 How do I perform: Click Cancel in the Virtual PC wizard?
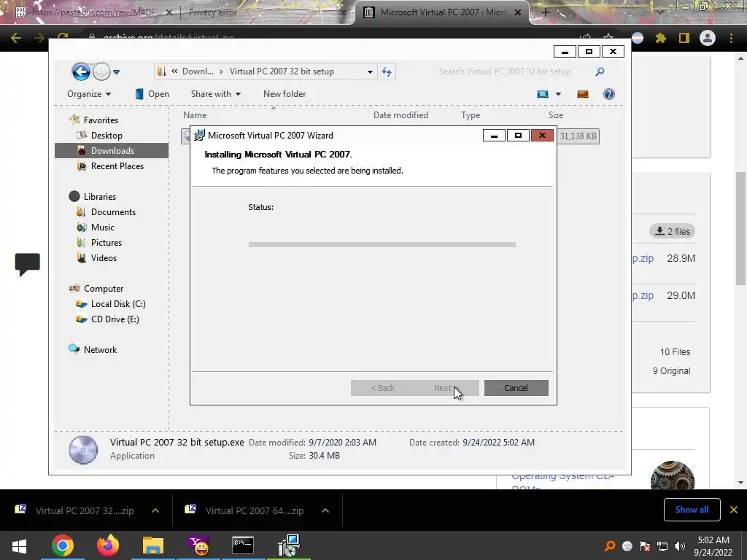[516, 388]
